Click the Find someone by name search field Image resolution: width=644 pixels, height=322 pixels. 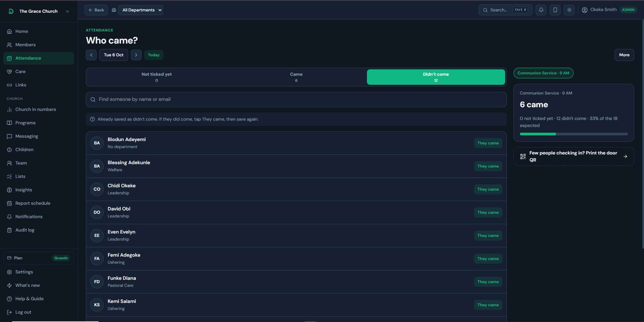coord(296,100)
